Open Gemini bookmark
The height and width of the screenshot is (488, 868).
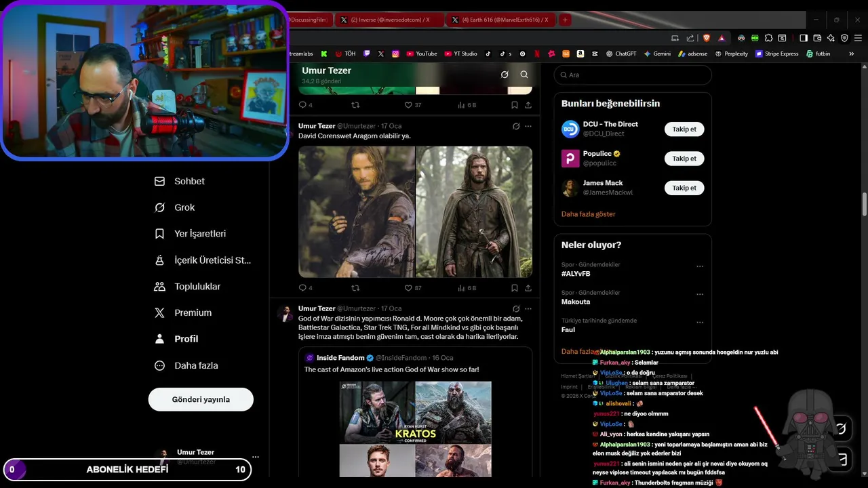(x=657, y=54)
